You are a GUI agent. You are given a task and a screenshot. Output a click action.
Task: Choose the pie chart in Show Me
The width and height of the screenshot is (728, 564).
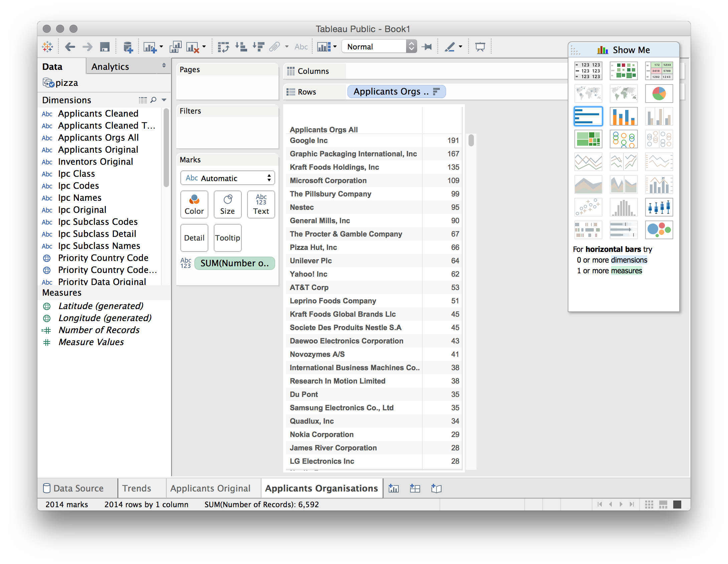click(659, 94)
